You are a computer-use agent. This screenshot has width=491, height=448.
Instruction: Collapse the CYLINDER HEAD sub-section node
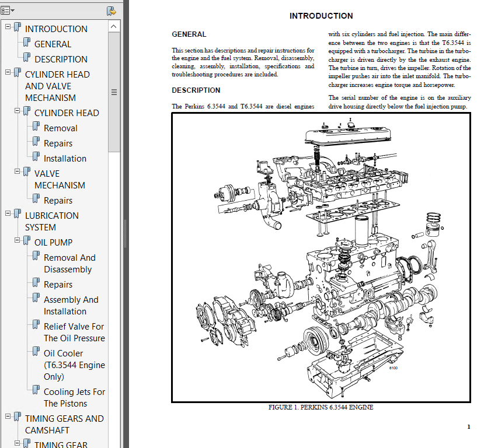pos(17,111)
